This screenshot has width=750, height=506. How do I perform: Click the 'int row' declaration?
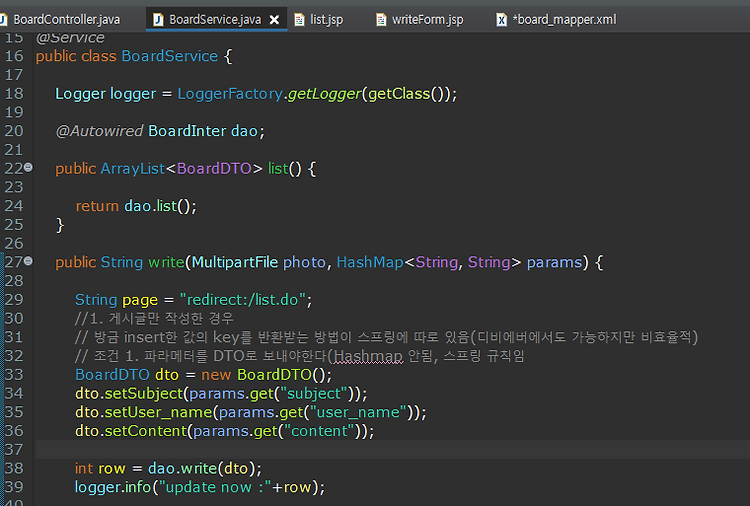tap(100, 468)
